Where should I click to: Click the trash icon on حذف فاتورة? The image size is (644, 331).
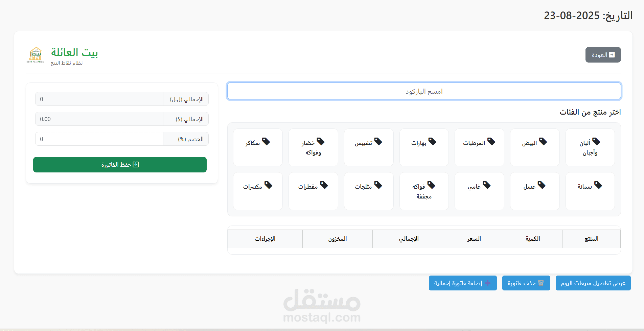point(541,283)
